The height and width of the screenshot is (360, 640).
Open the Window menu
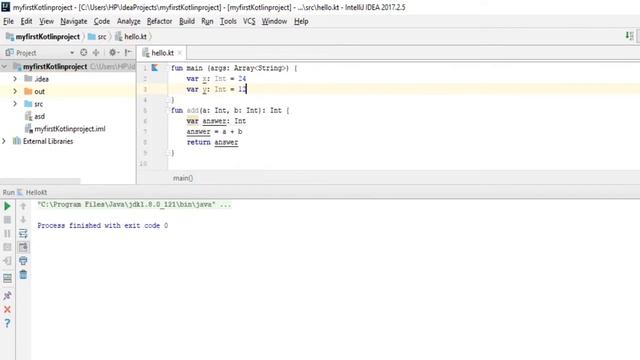[x=274, y=21]
